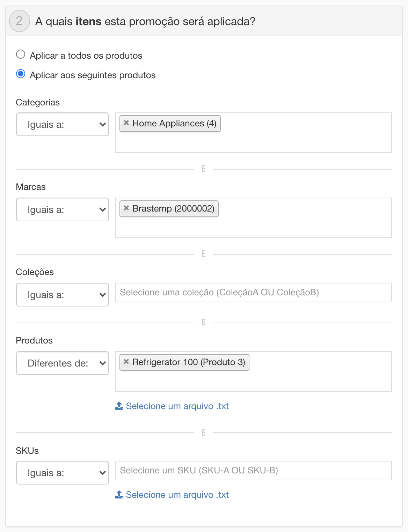Open the Marcas condition dropdown

point(63,209)
